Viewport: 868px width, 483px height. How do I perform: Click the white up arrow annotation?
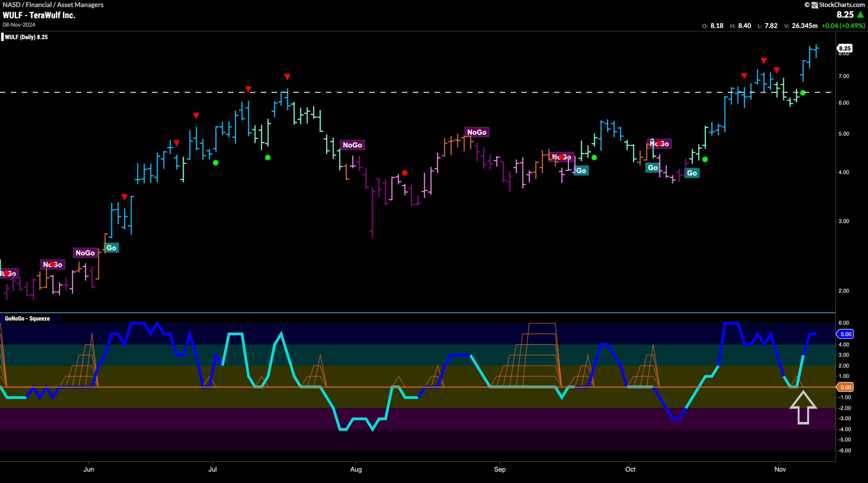(803, 407)
